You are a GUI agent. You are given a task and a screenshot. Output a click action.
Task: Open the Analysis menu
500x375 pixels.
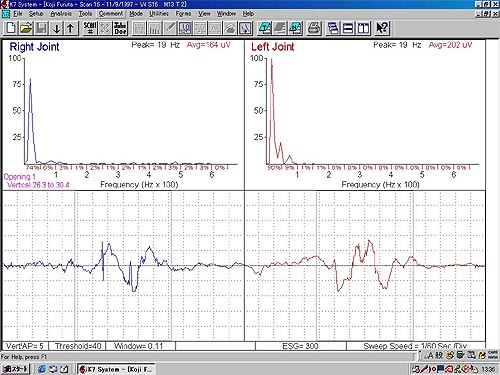(61, 14)
